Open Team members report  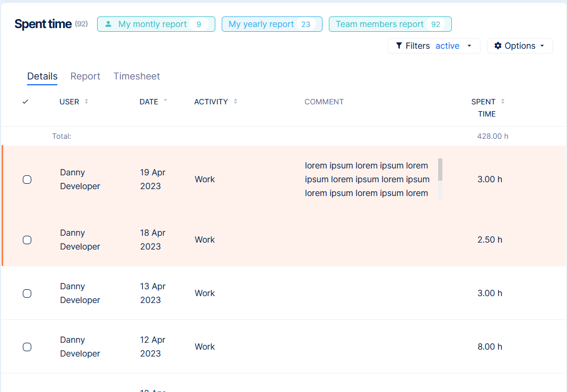coord(390,24)
